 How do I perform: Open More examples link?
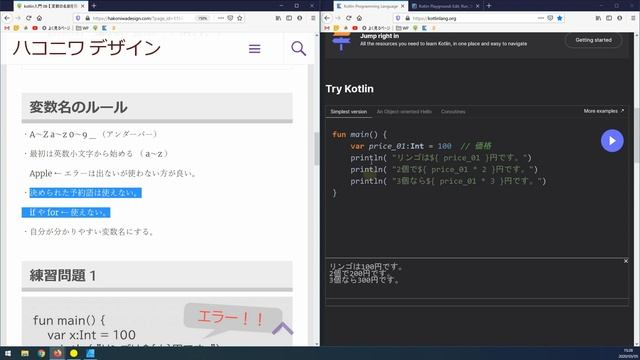point(604,111)
